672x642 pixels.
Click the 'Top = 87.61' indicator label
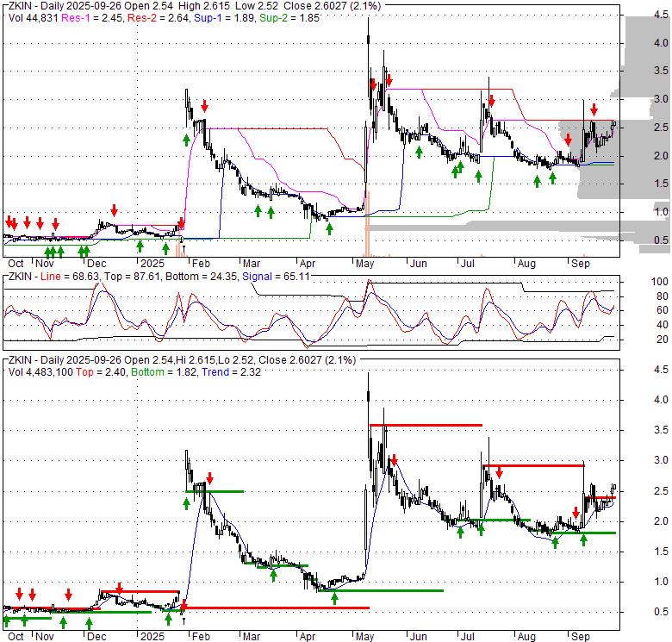point(132,277)
